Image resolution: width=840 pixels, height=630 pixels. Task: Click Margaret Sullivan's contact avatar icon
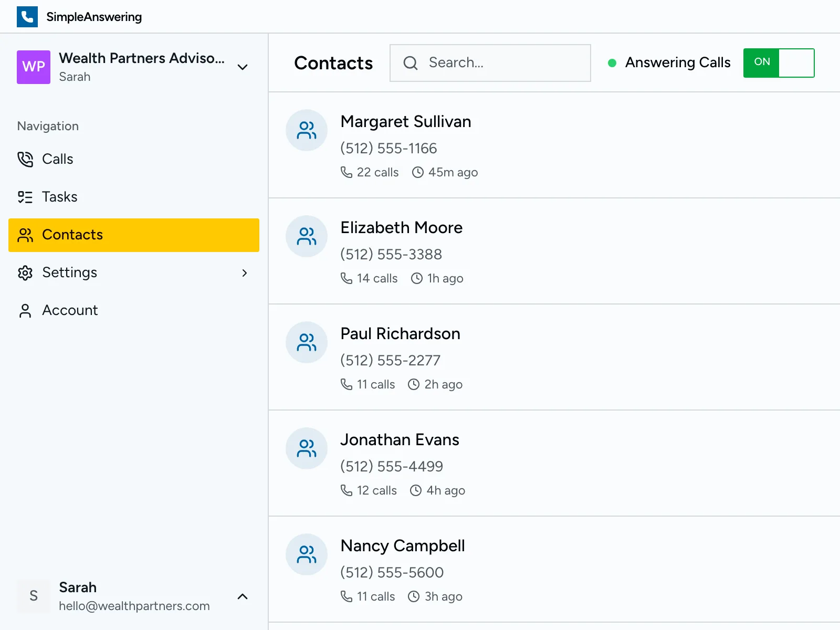coord(306,130)
